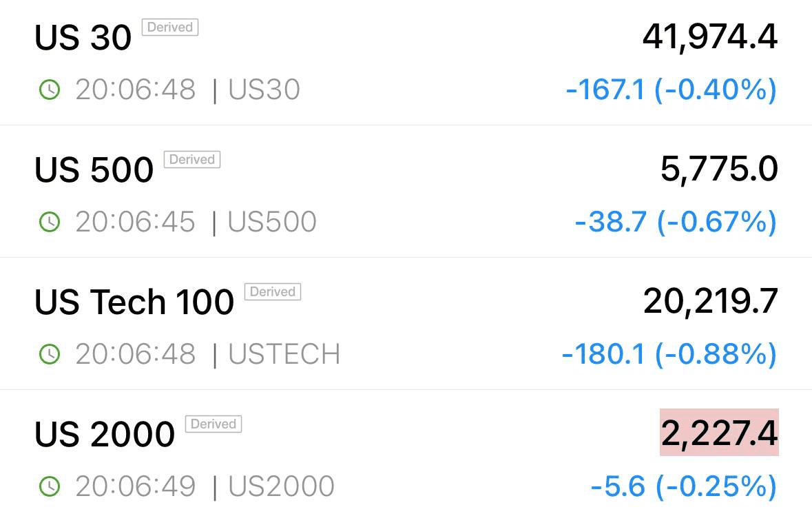
Task: Click the 5,775.0 price value
Action: [719, 169]
